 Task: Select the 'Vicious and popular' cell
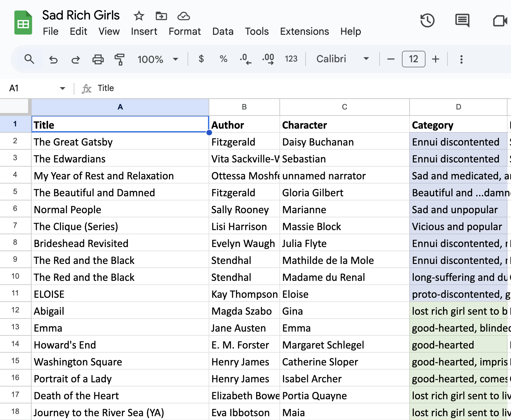(x=458, y=226)
